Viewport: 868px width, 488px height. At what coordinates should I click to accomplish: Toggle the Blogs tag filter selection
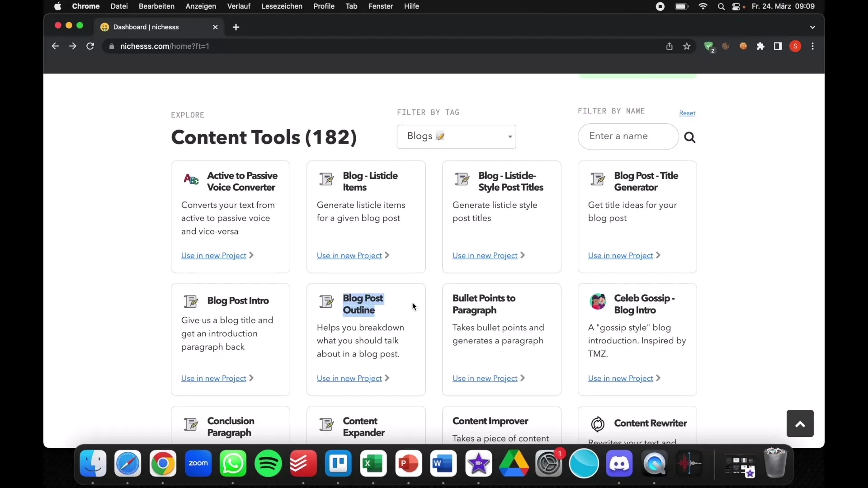456,136
